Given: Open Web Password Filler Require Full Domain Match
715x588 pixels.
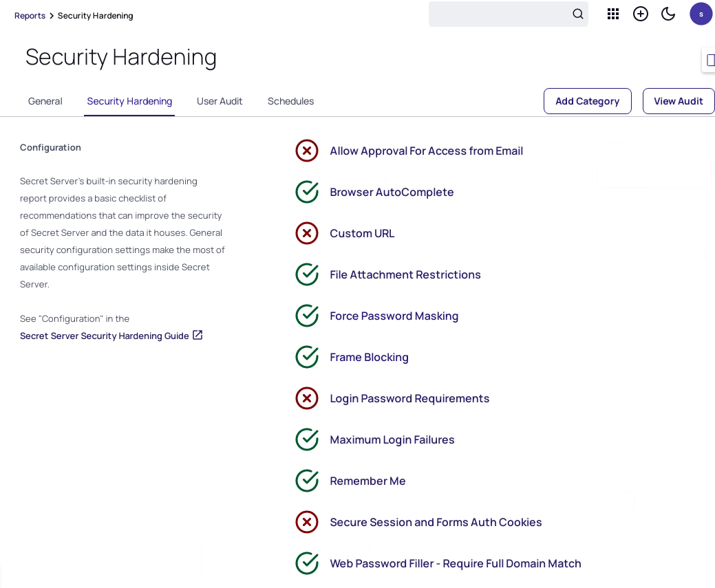Looking at the screenshot, I should (456, 563).
